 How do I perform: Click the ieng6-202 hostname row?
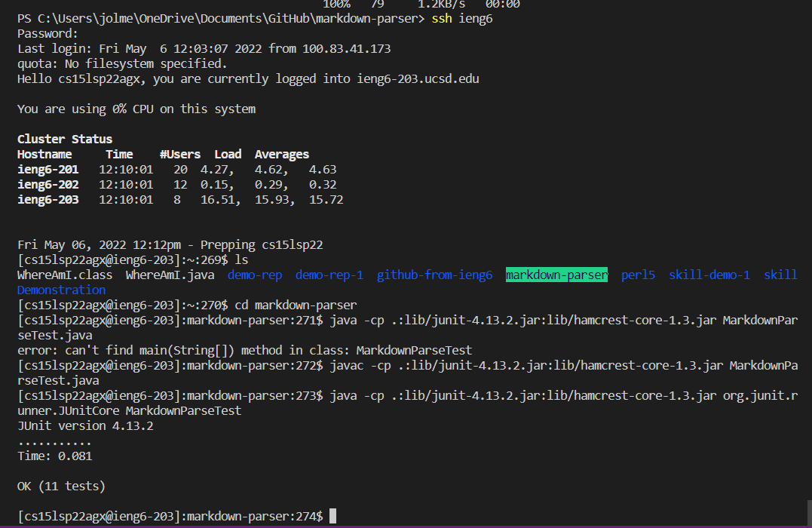[x=47, y=185]
